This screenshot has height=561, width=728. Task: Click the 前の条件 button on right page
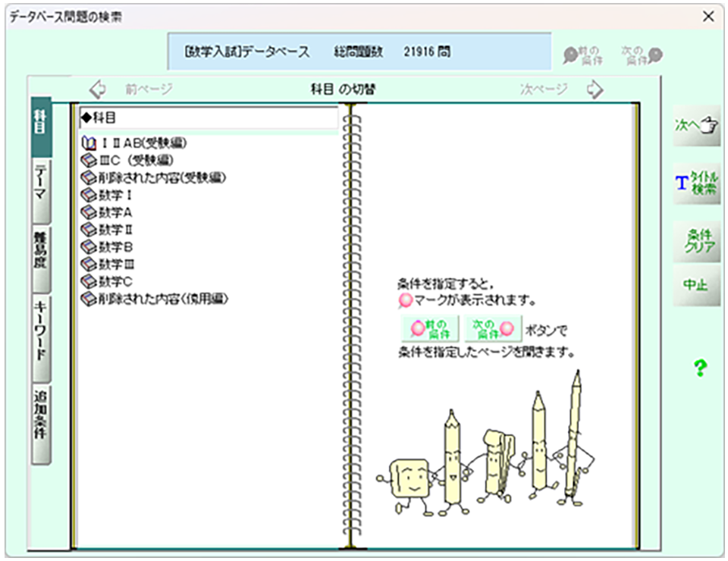click(x=430, y=328)
